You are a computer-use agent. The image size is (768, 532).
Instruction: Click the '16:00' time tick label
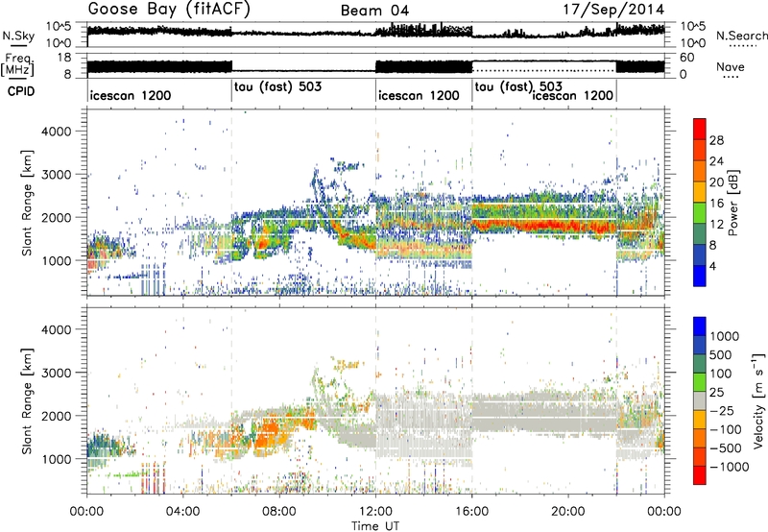471,512
